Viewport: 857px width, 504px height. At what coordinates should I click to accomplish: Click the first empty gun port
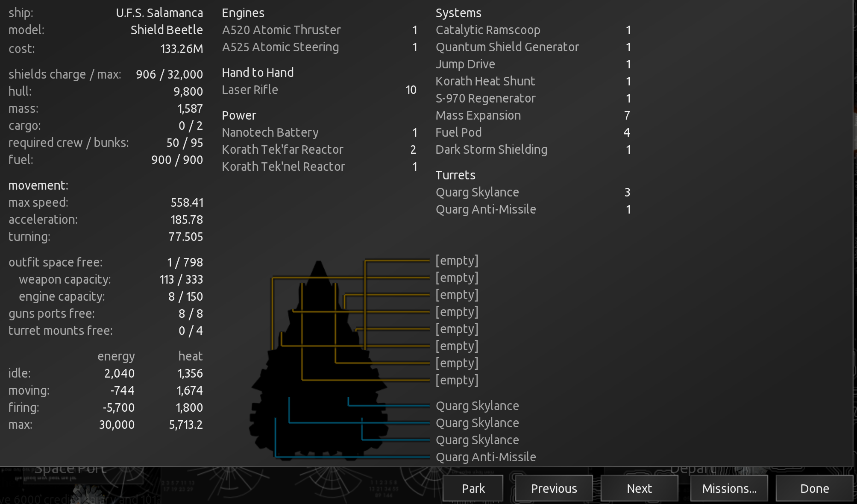click(457, 261)
